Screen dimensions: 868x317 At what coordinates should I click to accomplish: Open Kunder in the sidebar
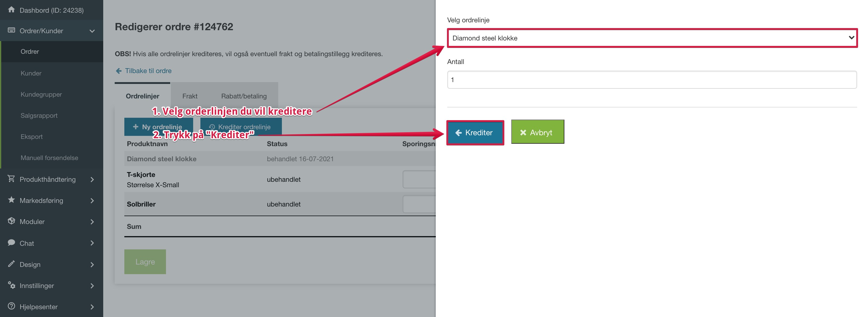click(31, 73)
